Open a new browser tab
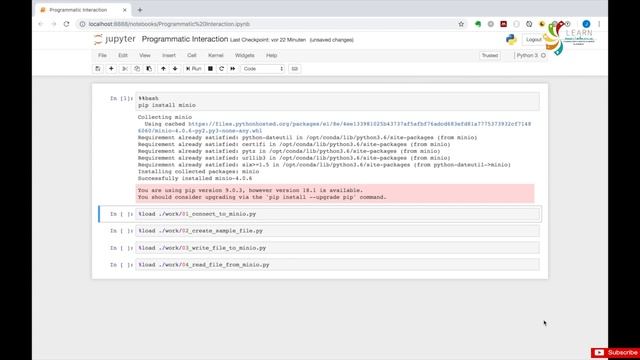This screenshot has width=640, height=360. click(140, 10)
